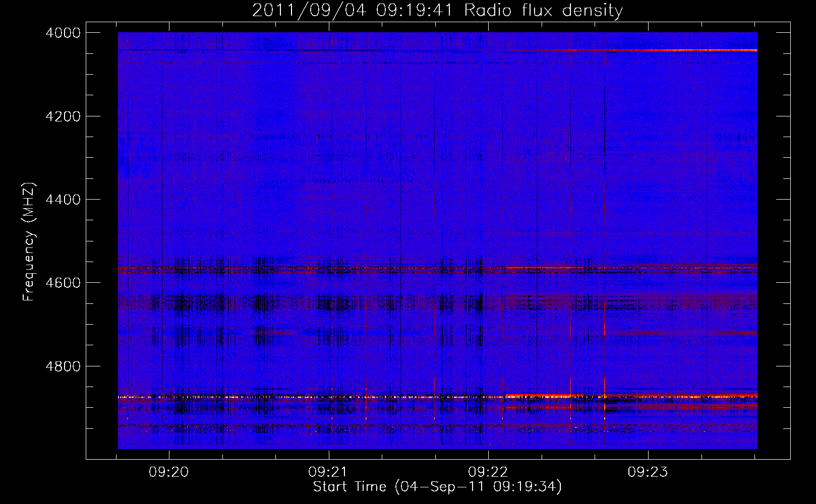Screen dimensions: 816x504
Task: Click the 4400 frequency axis label
Action: 63,200
